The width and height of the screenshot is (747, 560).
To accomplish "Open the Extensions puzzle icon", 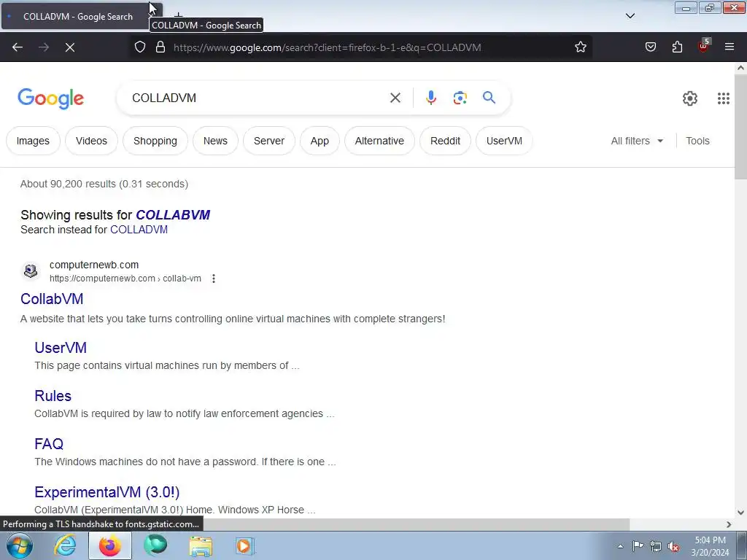I will point(677,47).
